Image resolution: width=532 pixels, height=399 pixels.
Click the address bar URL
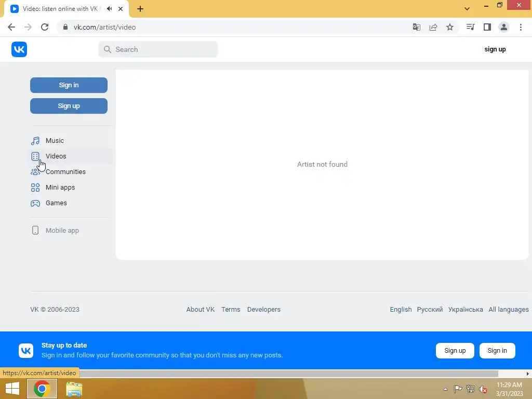click(104, 27)
